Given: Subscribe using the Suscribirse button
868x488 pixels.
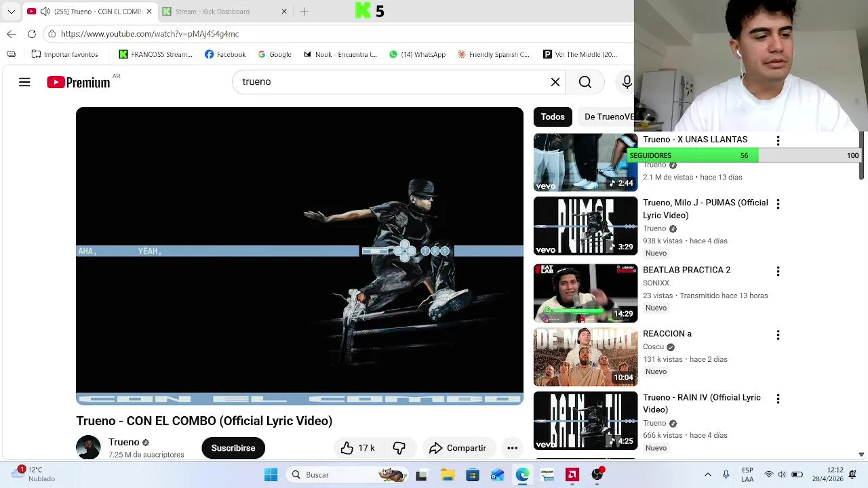Looking at the screenshot, I should coord(233,448).
